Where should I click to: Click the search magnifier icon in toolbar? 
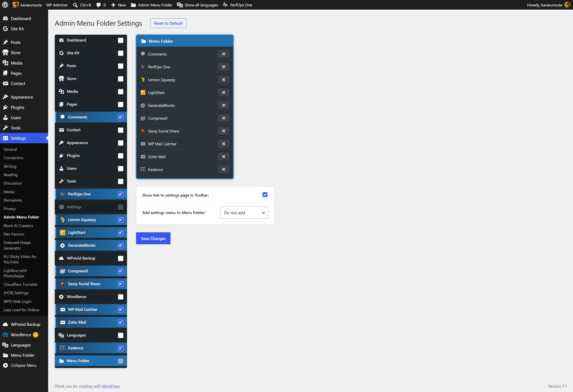(x=75, y=5)
